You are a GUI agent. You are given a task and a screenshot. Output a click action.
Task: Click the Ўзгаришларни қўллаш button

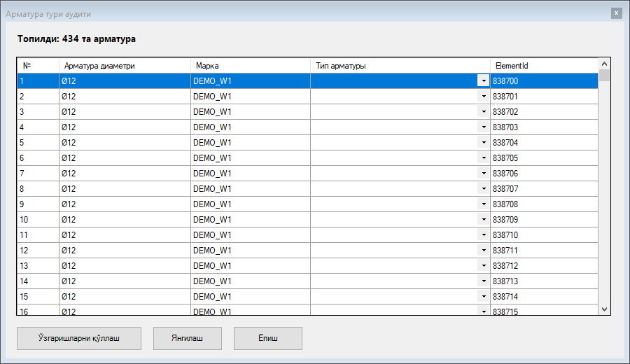[78, 338]
